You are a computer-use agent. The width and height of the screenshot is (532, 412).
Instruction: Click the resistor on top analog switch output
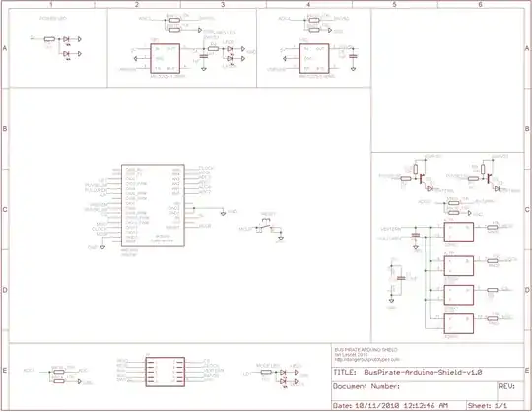[493, 227]
